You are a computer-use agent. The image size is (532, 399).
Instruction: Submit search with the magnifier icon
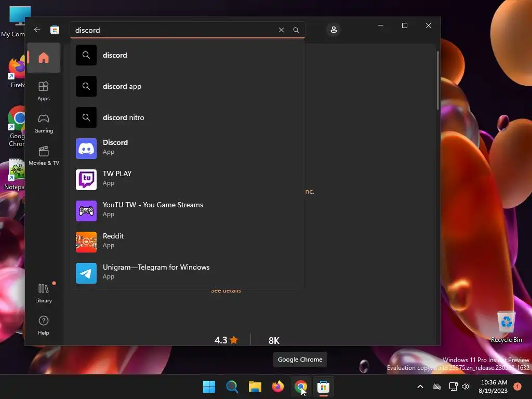pos(296,30)
